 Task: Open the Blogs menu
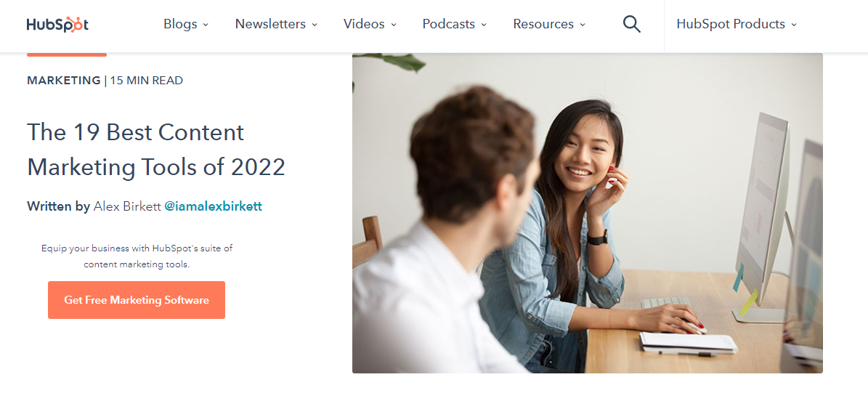[186, 24]
